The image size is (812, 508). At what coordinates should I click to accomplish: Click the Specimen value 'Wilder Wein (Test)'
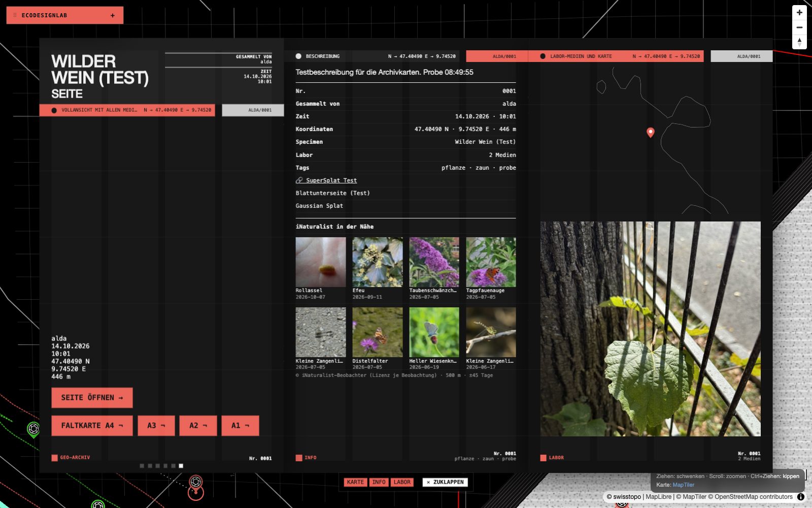pos(485,142)
